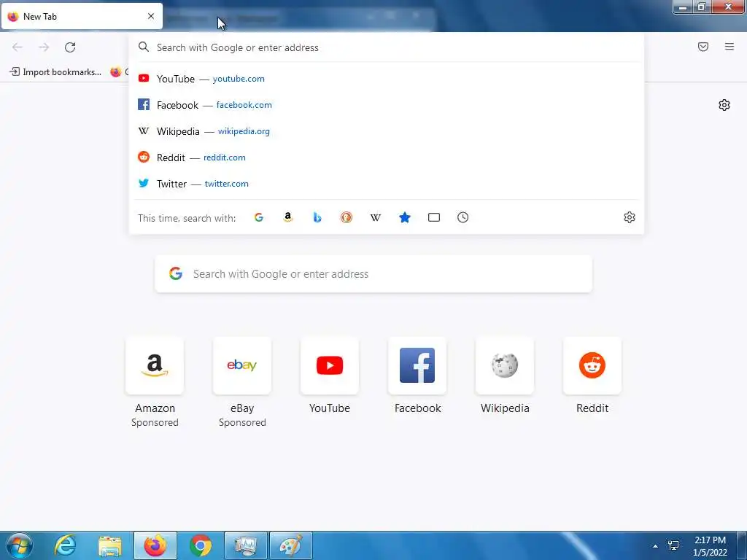
Task: Open the Paint taskbar icon
Action: [x=291, y=545]
